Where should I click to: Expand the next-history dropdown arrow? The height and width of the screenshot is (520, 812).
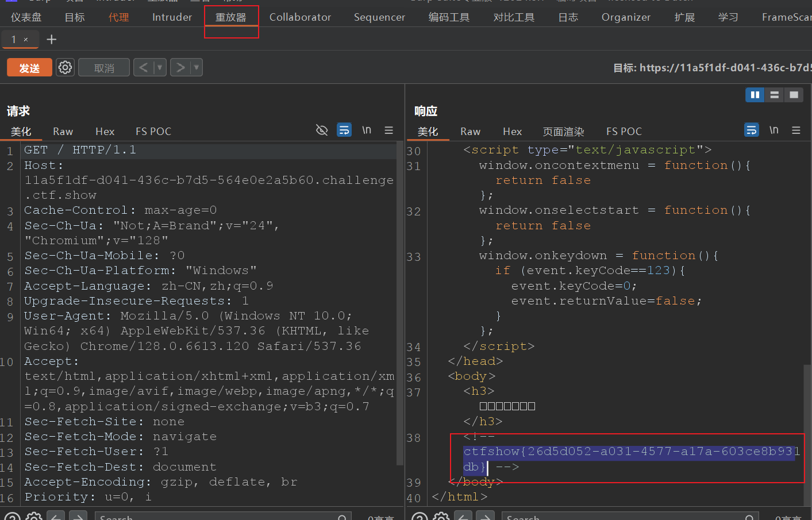(197, 68)
